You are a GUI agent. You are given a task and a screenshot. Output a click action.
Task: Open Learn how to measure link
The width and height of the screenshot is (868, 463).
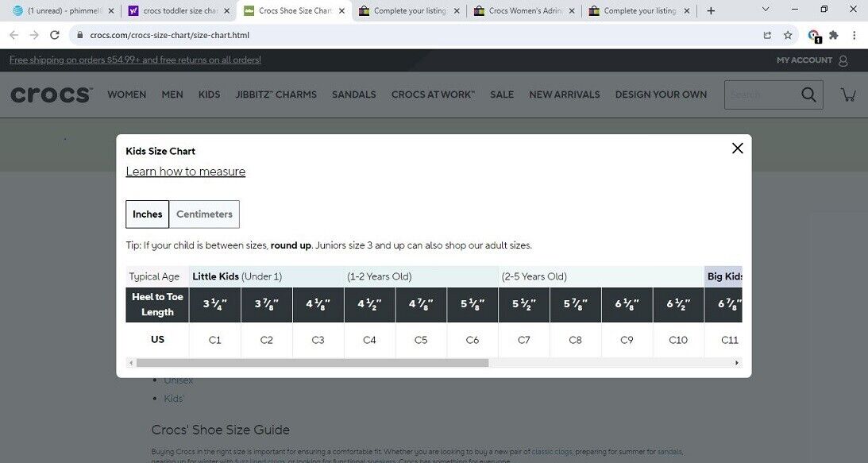click(186, 172)
